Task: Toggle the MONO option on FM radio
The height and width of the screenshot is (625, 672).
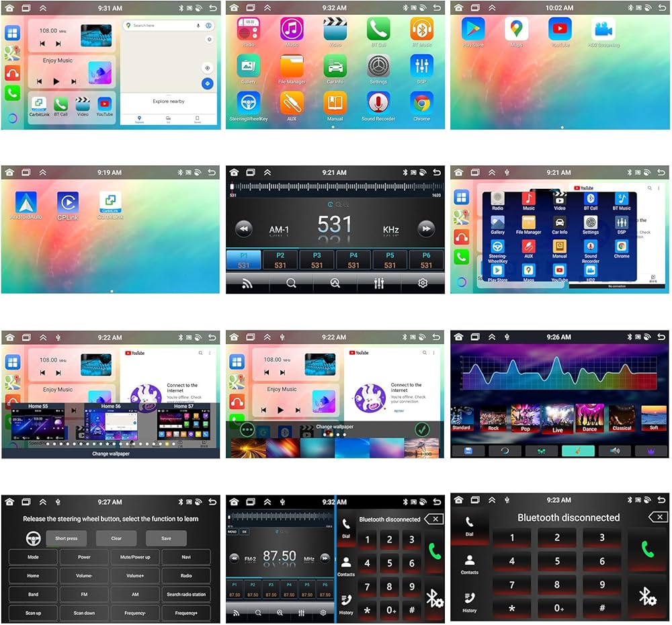Action: click(x=232, y=532)
